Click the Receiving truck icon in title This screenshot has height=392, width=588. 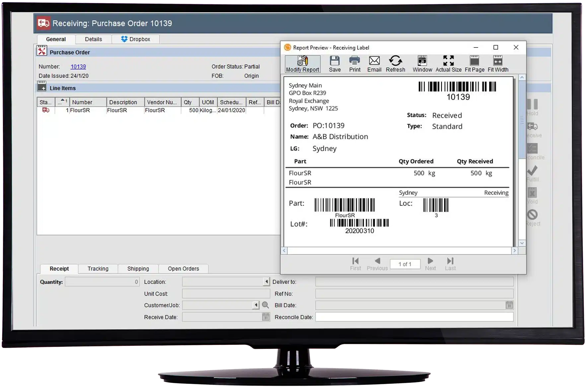pos(43,23)
